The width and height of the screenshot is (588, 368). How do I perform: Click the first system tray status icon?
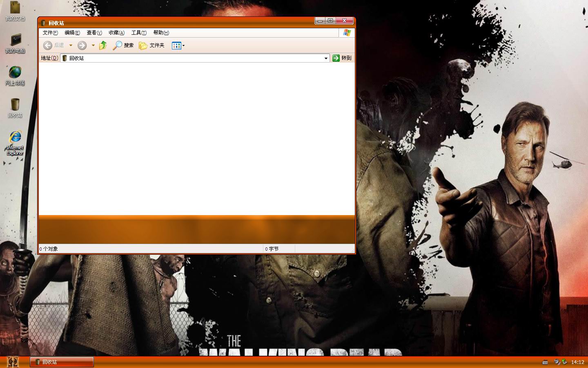[x=557, y=362]
